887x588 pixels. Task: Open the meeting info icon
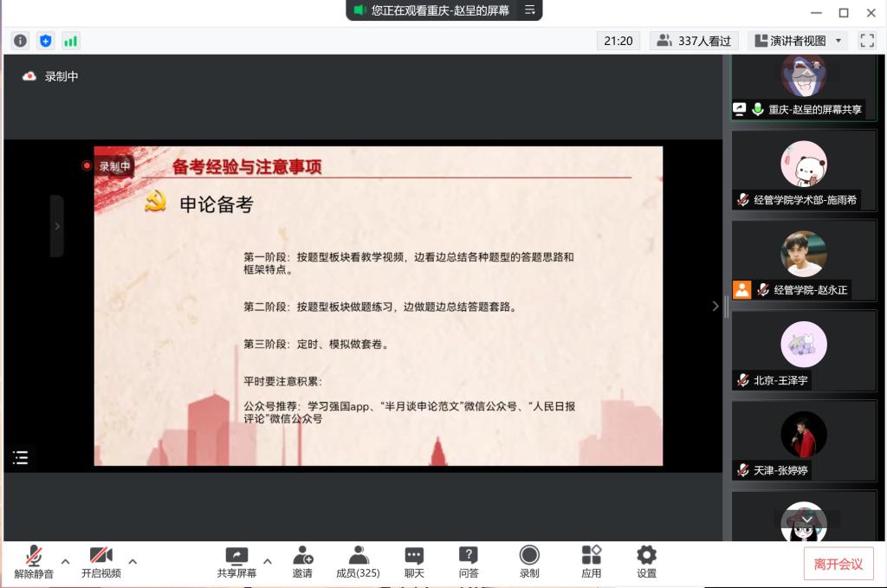(x=20, y=41)
